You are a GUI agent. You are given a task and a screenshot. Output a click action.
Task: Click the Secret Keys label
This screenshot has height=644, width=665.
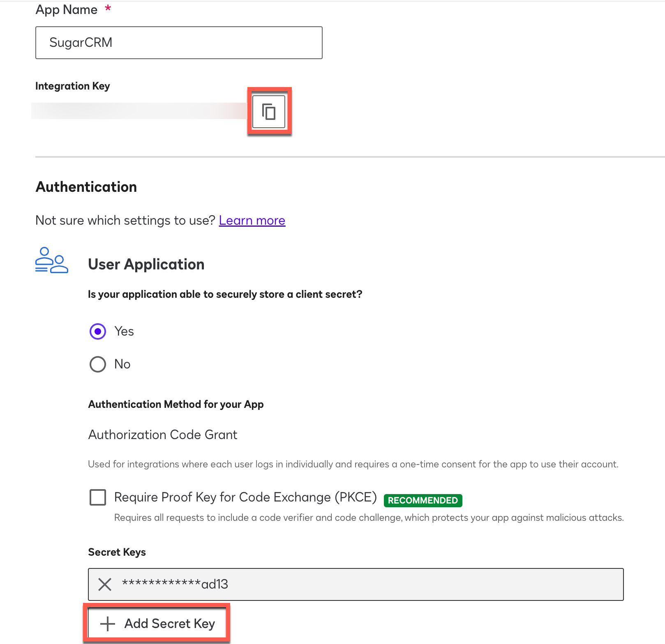pyautogui.click(x=117, y=552)
